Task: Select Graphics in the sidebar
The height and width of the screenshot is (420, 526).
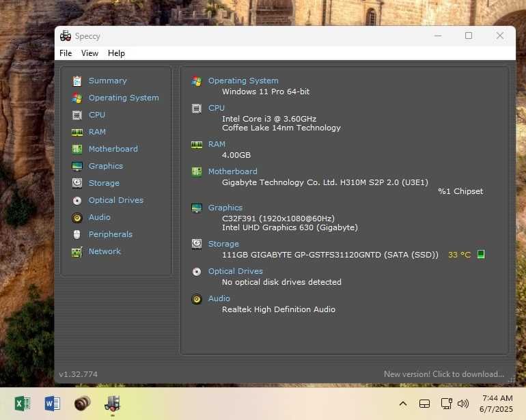Action: (x=106, y=166)
